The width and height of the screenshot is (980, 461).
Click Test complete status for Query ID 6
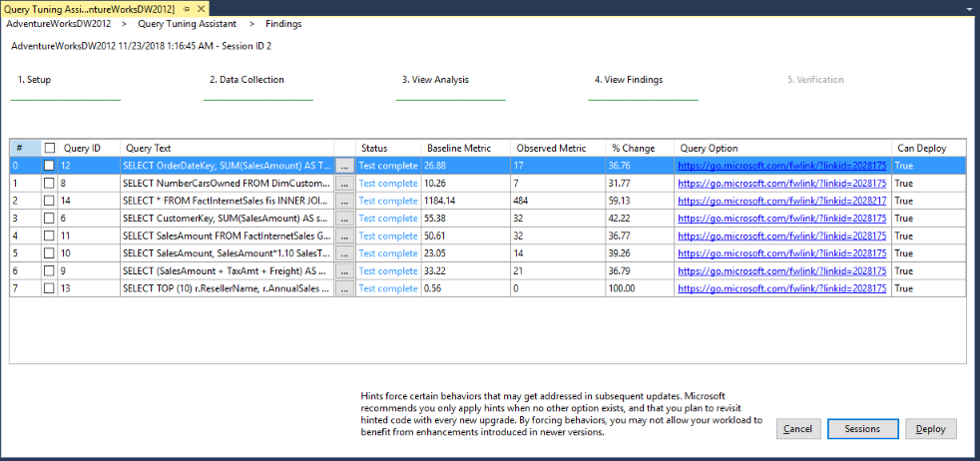tap(388, 219)
